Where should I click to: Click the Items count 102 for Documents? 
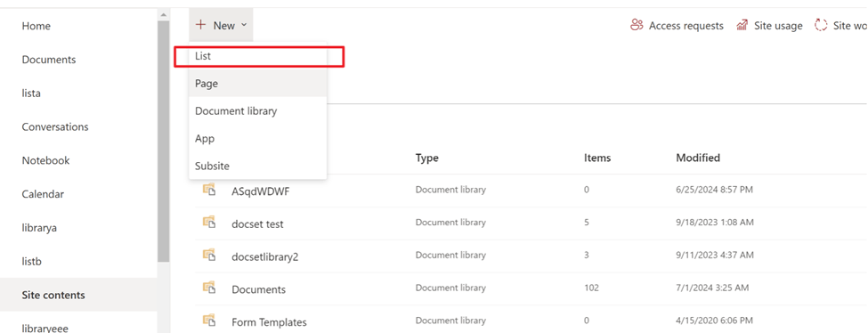coord(591,288)
